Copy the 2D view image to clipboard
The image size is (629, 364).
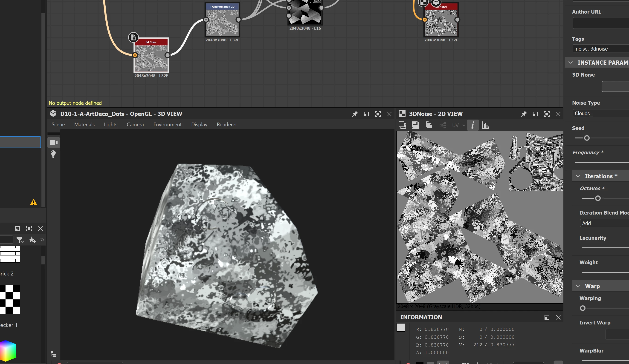click(x=429, y=125)
